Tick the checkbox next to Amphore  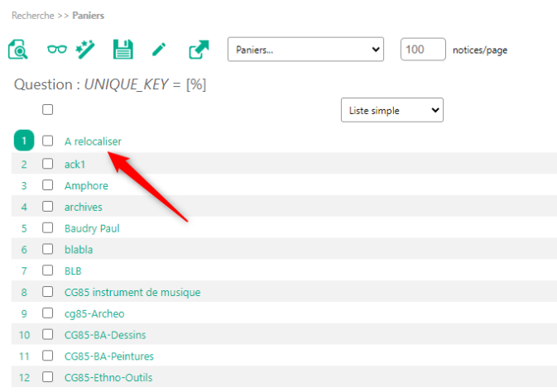(x=48, y=185)
